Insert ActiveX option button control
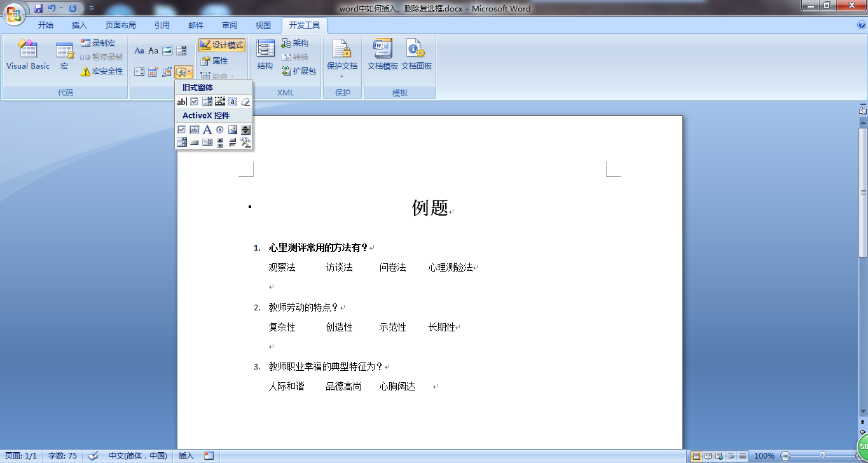868x463 pixels. pyautogui.click(x=220, y=130)
